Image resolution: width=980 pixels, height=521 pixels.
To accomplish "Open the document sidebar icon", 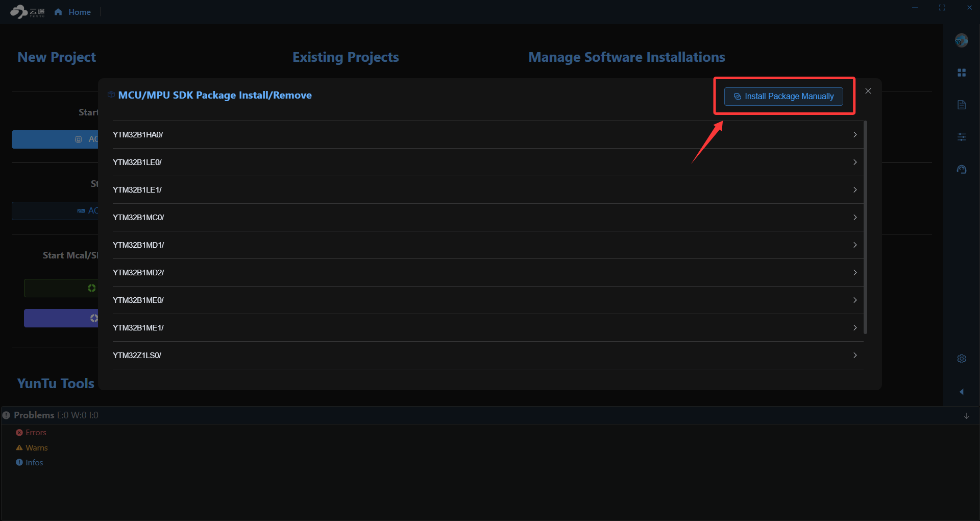I will pos(962,105).
